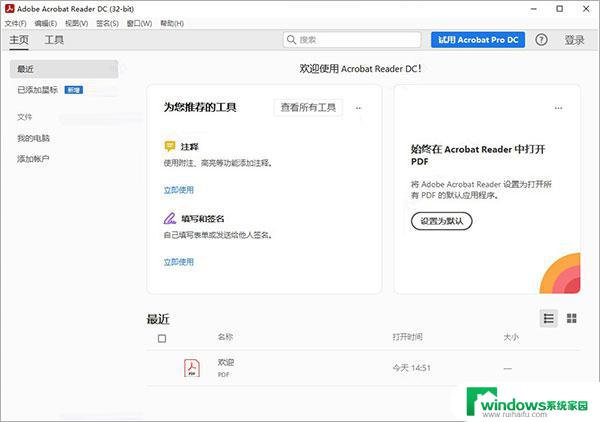Click the magnifier search icon
600x422 pixels.
pos(291,40)
